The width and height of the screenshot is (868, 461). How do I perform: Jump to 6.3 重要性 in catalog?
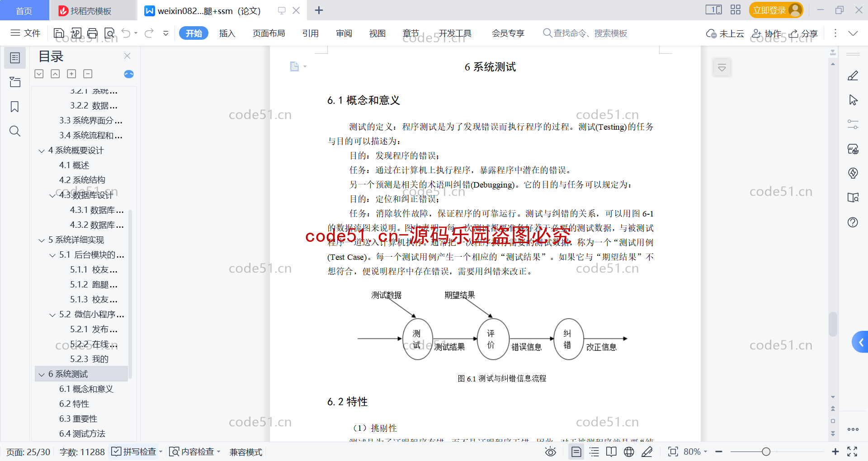coord(78,419)
